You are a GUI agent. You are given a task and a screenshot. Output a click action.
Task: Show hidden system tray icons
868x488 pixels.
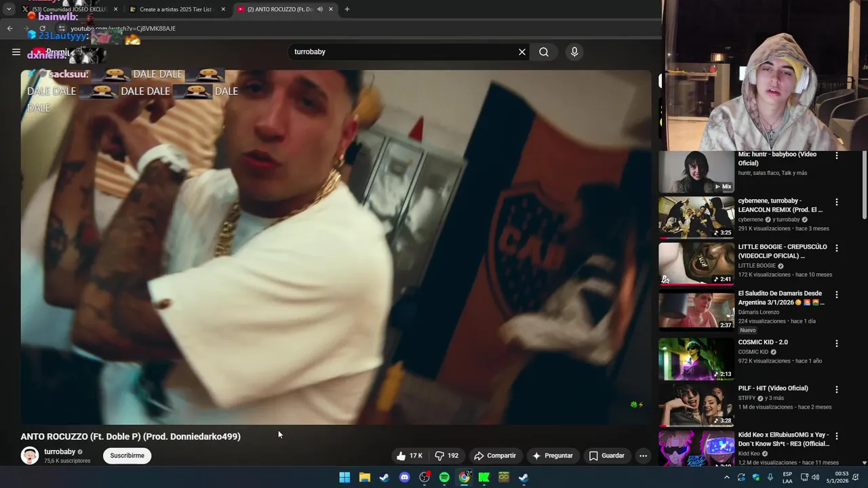[x=726, y=477]
